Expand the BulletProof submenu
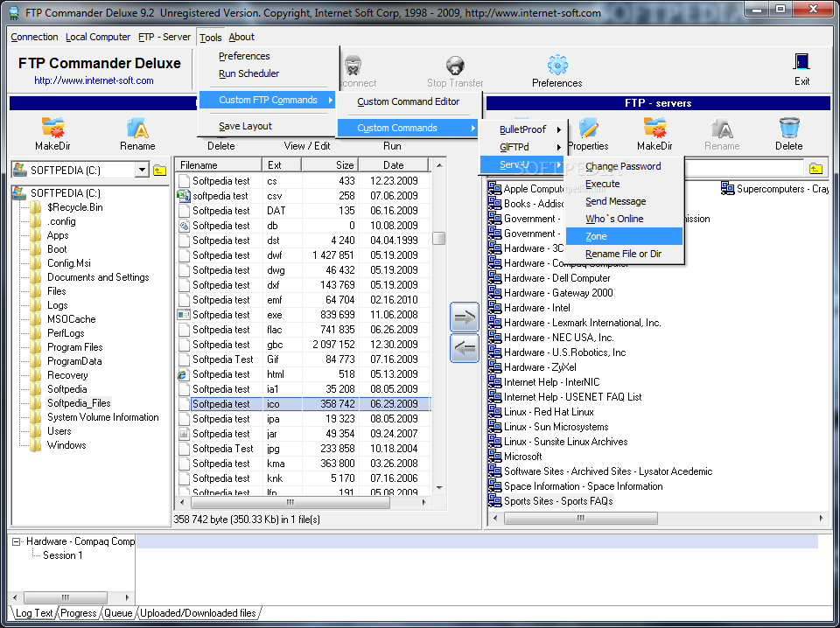The image size is (840, 628). pyautogui.click(x=522, y=129)
